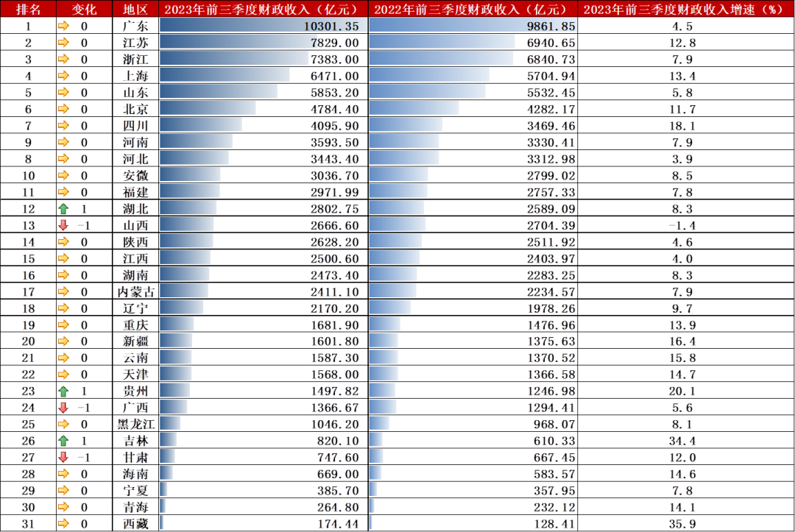Click the 排名 column header
The width and height of the screenshot is (795, 532).
pyautogui.click(x=29, y=9)
